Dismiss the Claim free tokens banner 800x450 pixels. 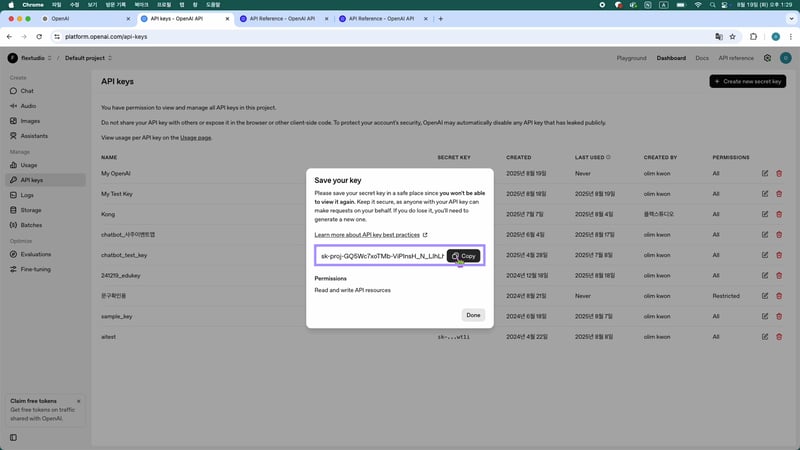click(x=78, y=401)
